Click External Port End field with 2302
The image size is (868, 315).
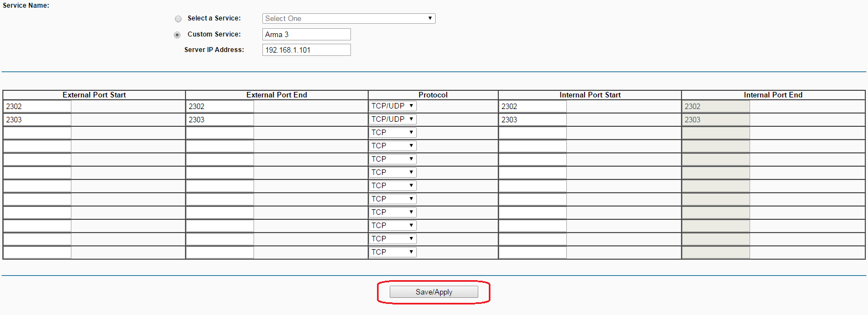tap(220, 106)
